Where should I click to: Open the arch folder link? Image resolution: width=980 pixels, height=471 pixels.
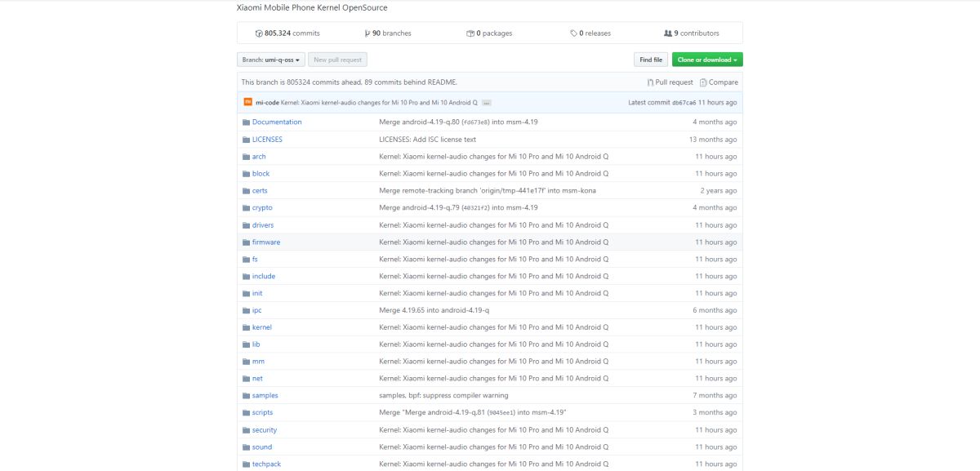(x=259, y=157)
